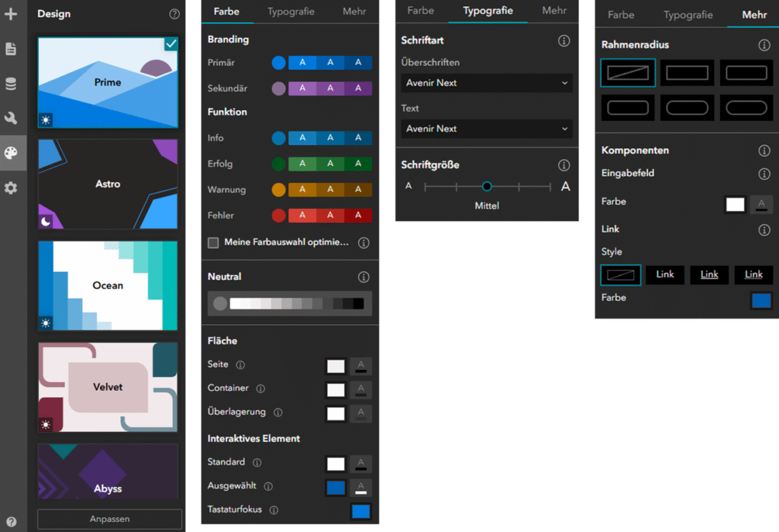Click the info icon next to Seite
The height and width of the screenshot is (532, 779).
pyautogui.click(x=240, y=365)
